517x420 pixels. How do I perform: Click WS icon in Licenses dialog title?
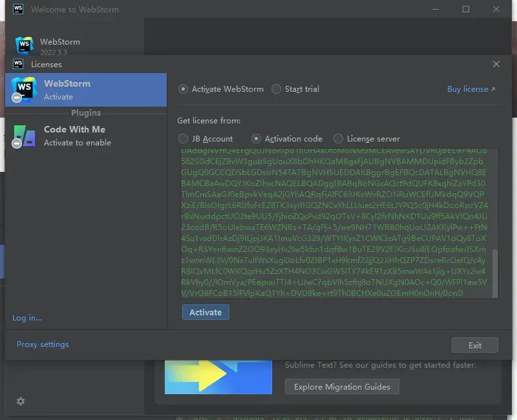click(x=18, y=64)
